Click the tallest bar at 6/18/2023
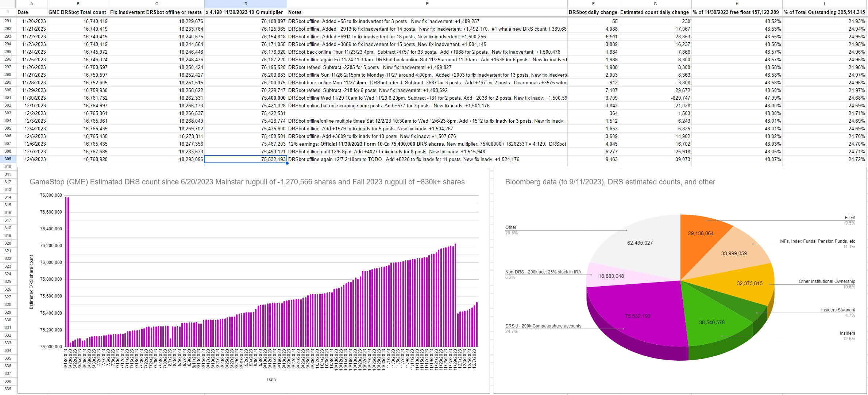 pos(66,272)
